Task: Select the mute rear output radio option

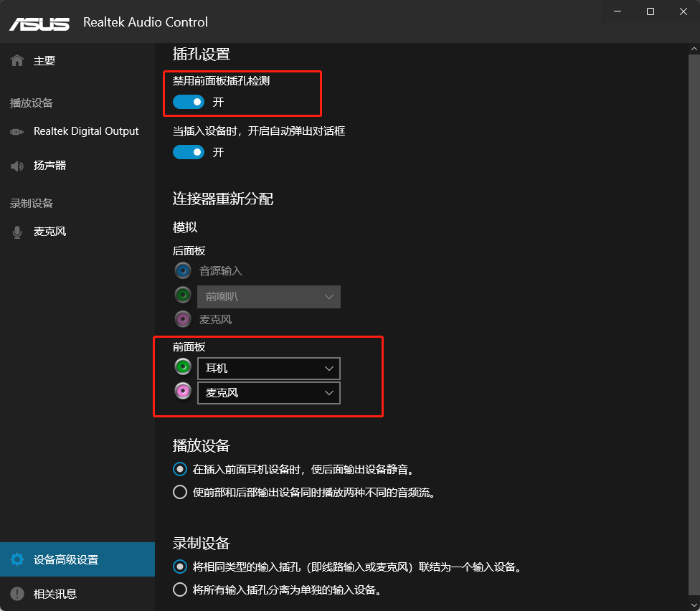Action: point(180,469)
